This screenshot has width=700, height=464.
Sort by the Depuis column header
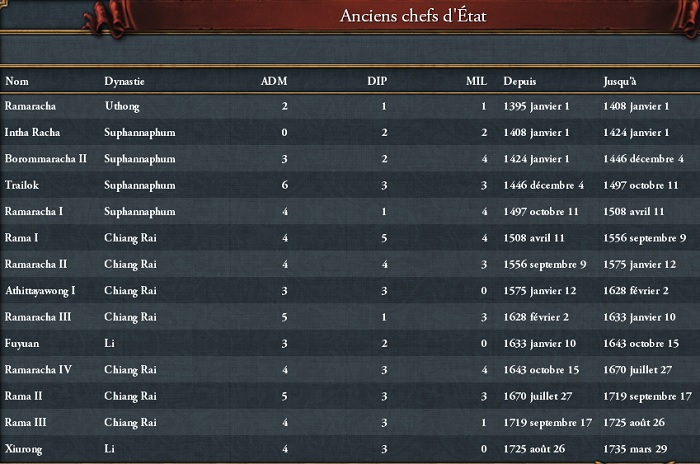click(x=520, y=82)
